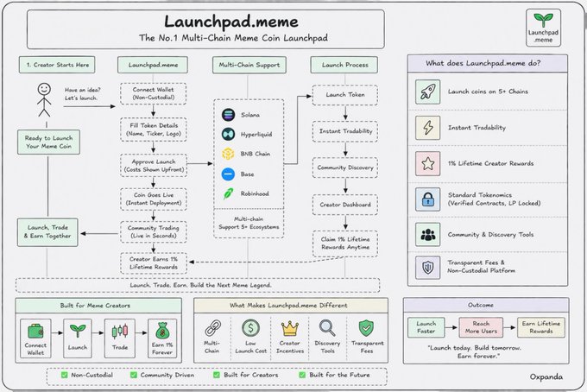Click the people group Community icon
The width and height of the screenshot is (587, 392).
tap(428, 234)
